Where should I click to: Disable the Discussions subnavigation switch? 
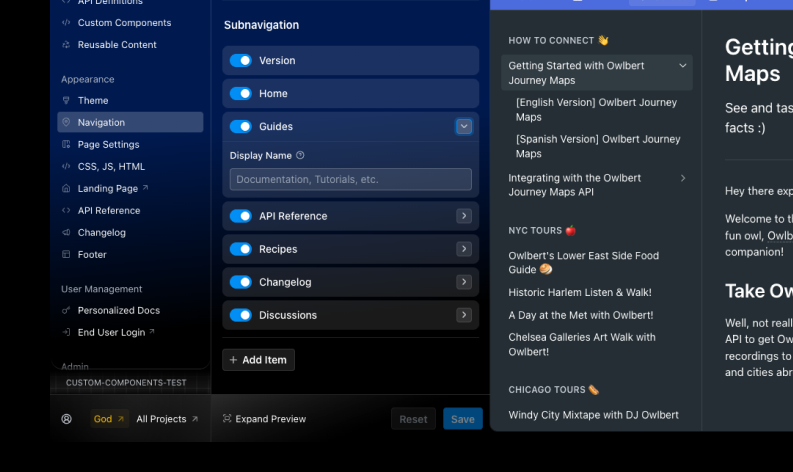pos(241,315)
